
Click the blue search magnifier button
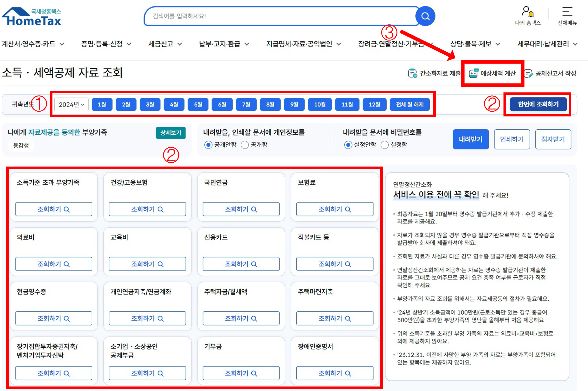click(425, 16)
